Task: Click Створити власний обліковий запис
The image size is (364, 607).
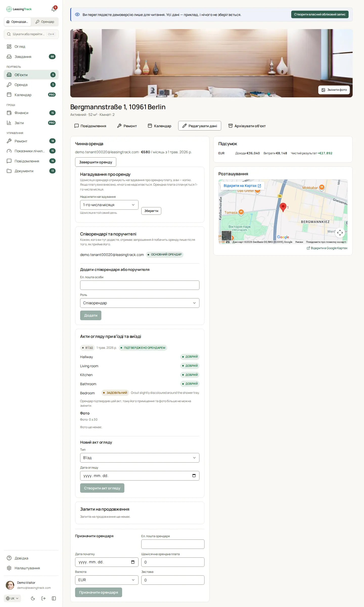Action: 320,14
